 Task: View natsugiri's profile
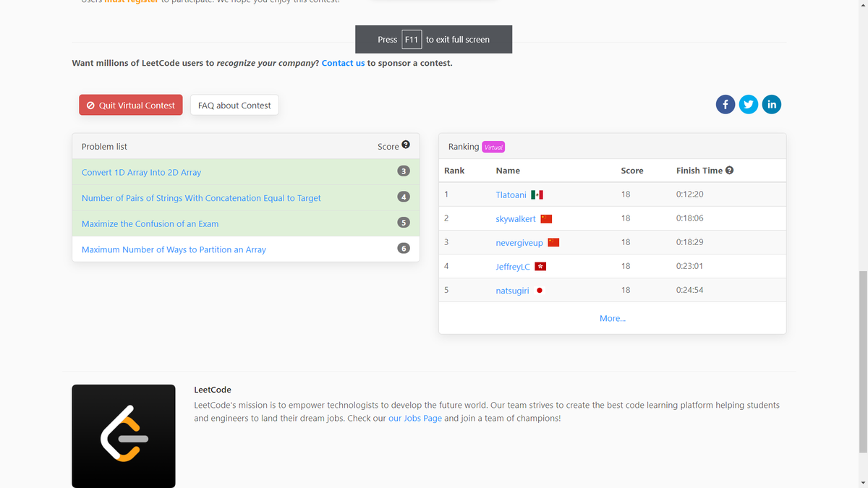(x=512, y=291)
